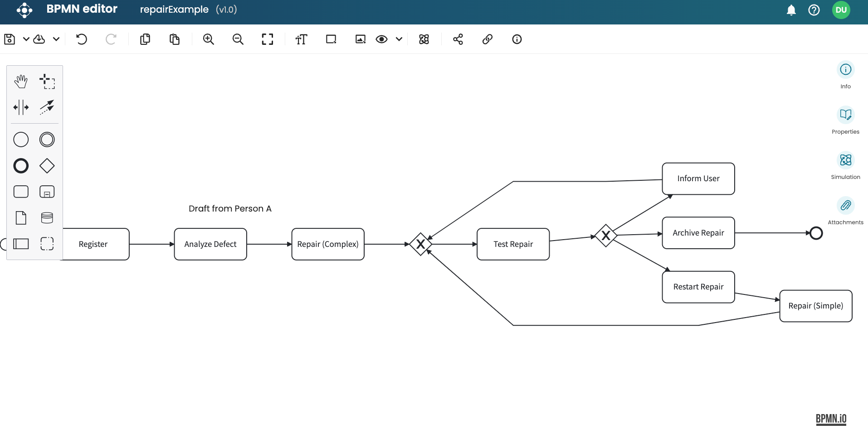This screenshot has height=434, width=868.
Task: Open the Simulation side panel
Action: pos(845,160)
